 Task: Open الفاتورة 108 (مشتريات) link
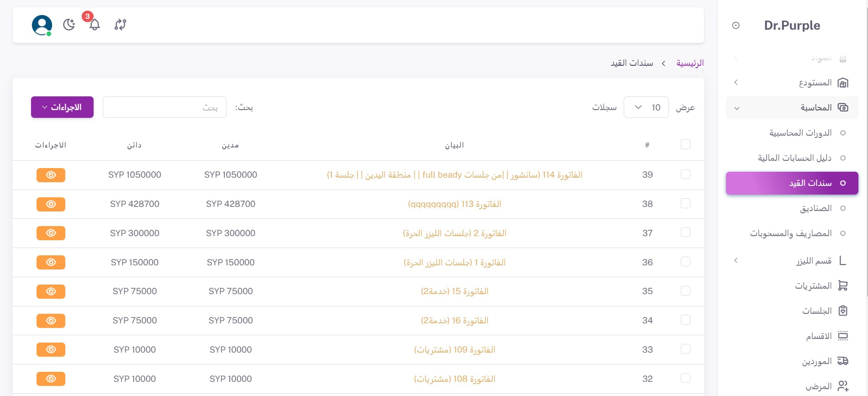point(454,379)
